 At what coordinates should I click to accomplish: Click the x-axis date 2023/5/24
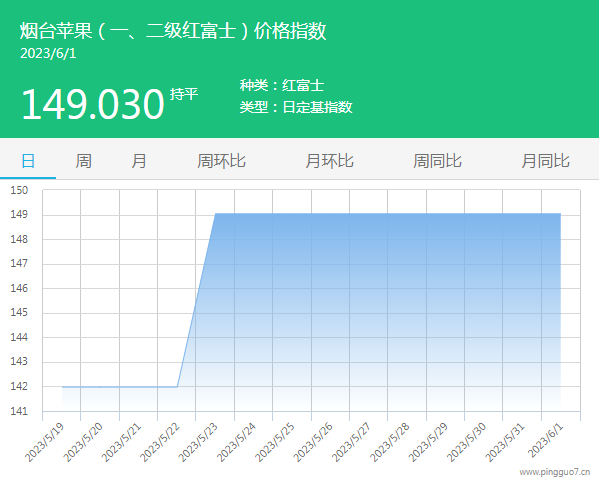tap(236, 443)
